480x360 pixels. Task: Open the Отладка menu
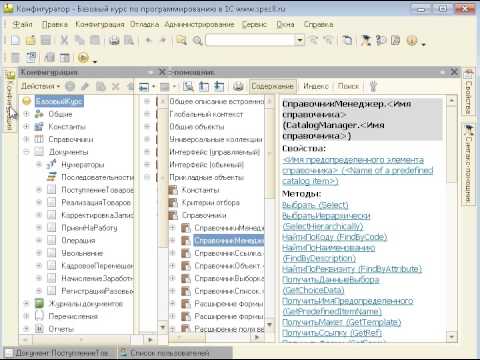[x=144, y=25]
